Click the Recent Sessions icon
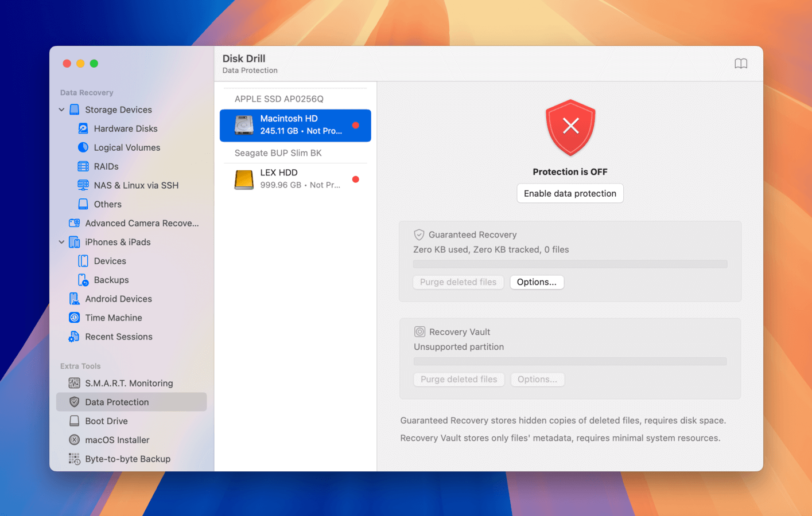This screenshot has height=516, width=812. tap(75, 337)
